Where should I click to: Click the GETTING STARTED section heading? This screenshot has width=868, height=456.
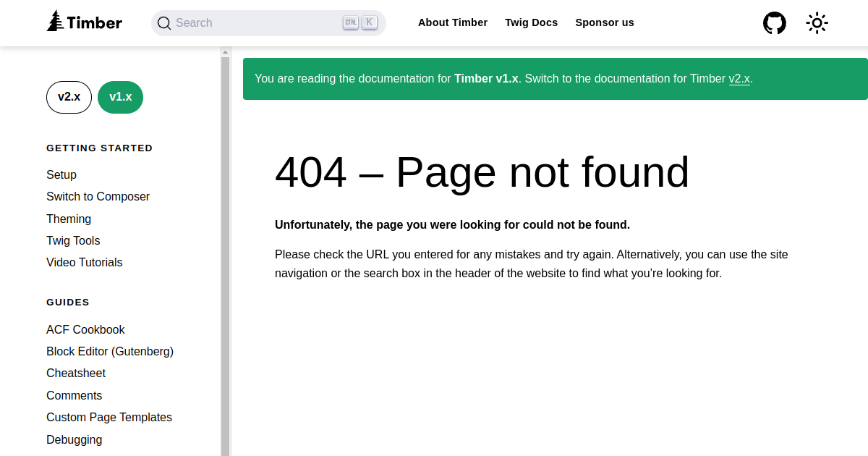(x=100, y=148)
